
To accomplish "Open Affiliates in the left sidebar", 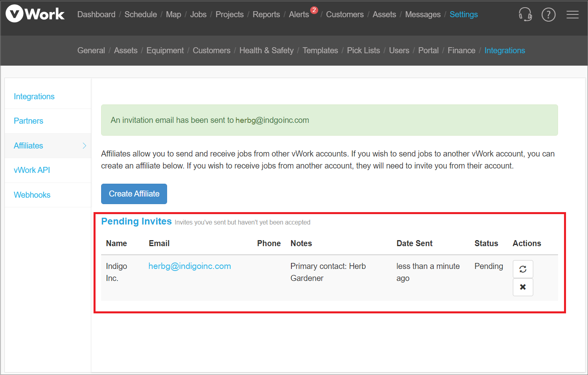I will coord(48,146).
